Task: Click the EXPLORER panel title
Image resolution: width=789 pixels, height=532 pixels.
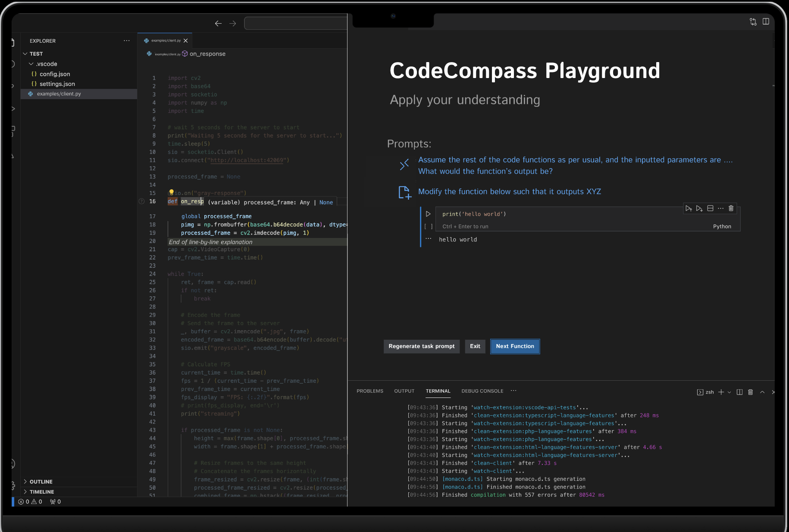Action: (43, 41)
